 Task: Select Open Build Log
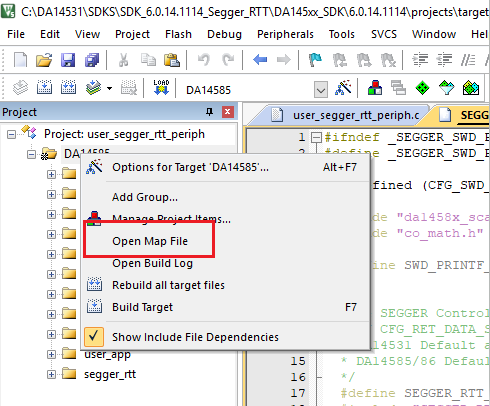pos(226,263)
